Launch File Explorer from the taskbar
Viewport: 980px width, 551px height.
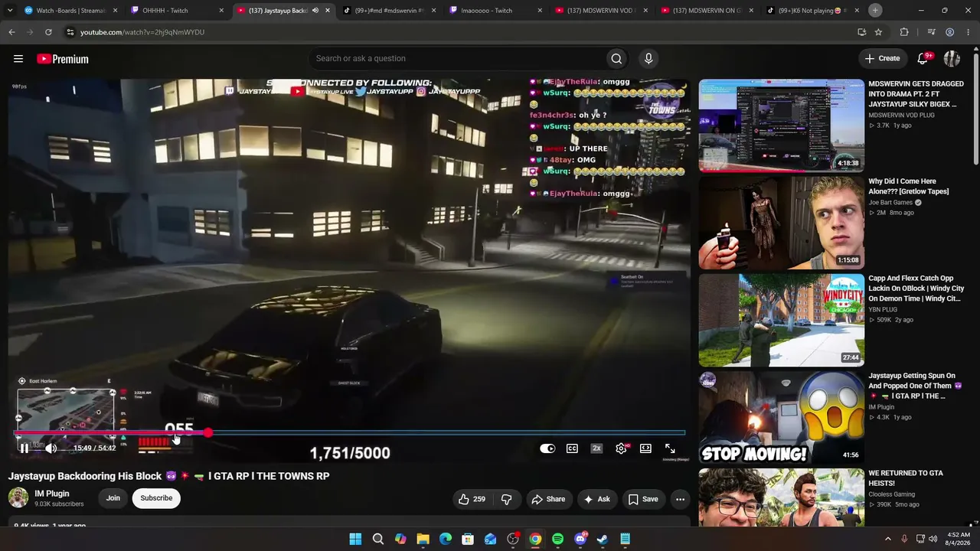click(x=423, y=540)
